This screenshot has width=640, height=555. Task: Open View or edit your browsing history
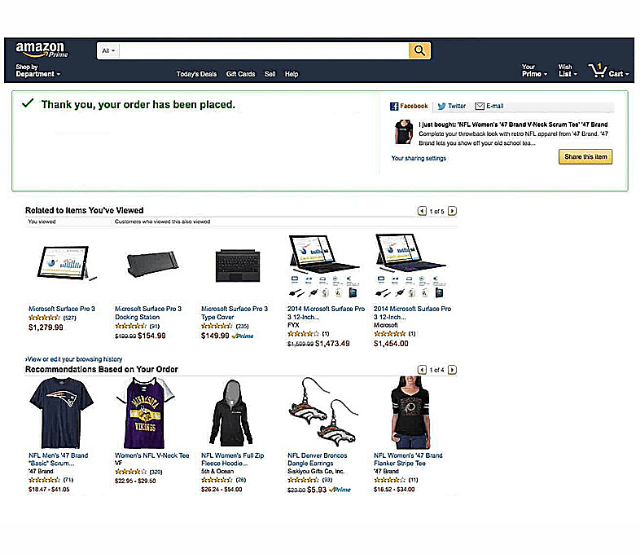(x=74, y=359)
